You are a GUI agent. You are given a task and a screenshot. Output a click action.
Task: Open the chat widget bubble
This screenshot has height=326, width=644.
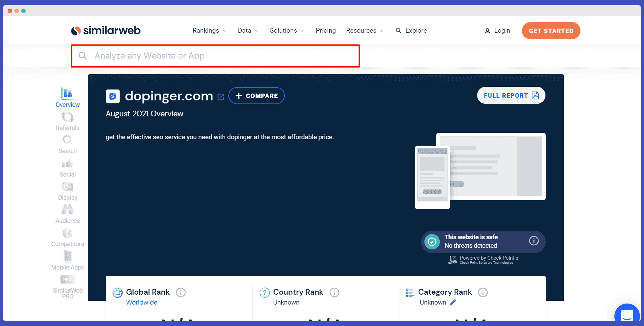pyautogui.click(x=627, y=314)
